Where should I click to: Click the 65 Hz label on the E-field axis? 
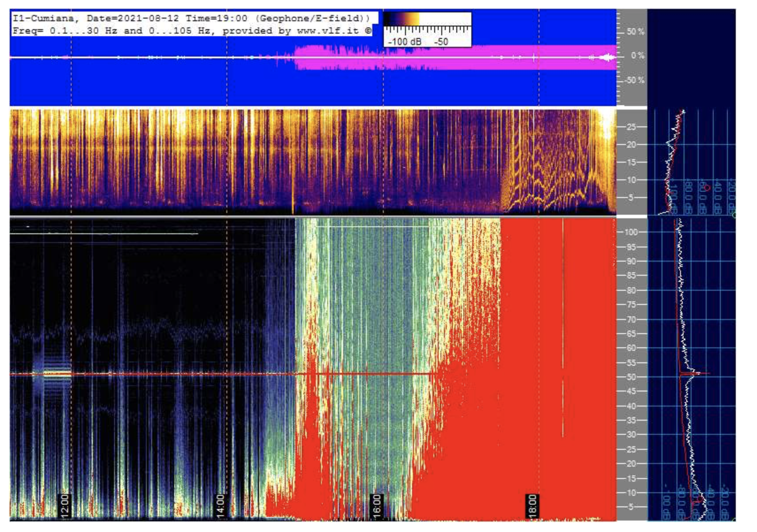click(x=631, y=334)
